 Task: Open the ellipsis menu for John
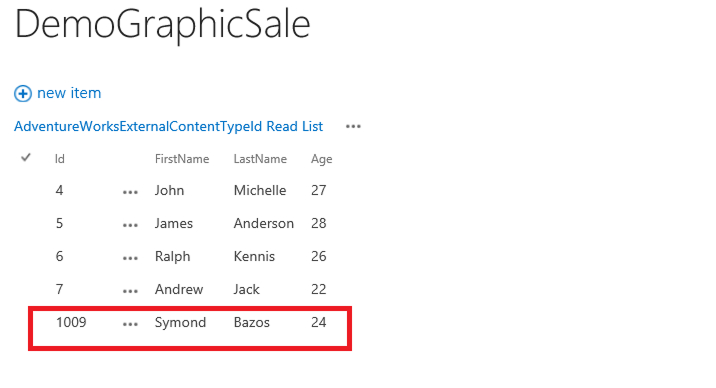click(x=130, y=192)
